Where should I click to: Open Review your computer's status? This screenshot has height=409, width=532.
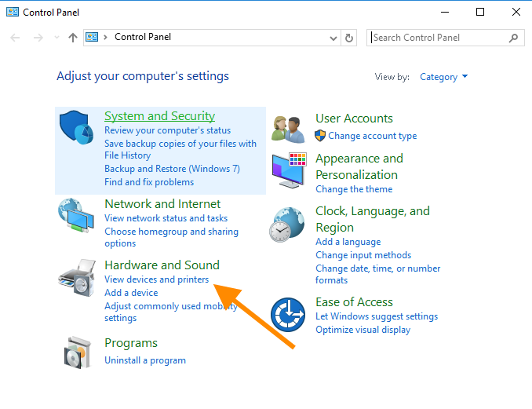click(x=168, y=130)
